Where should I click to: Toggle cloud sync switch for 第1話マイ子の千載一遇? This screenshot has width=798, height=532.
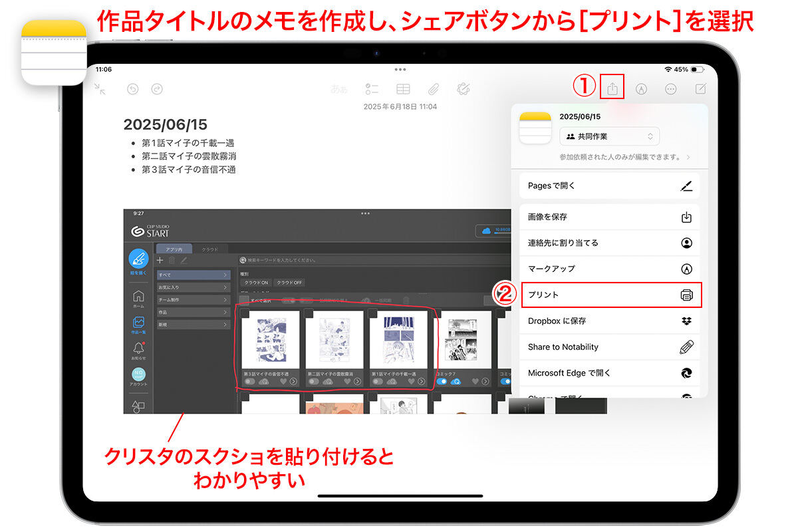[378, 382]
